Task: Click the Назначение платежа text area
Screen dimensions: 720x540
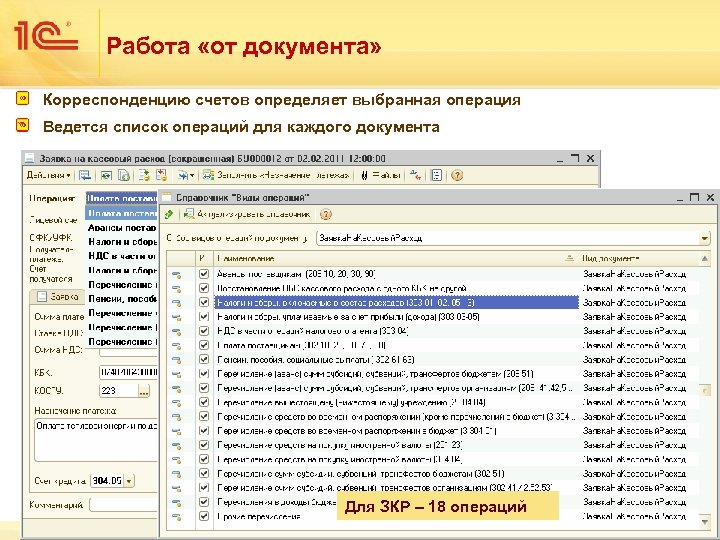Action: (96, 440)
